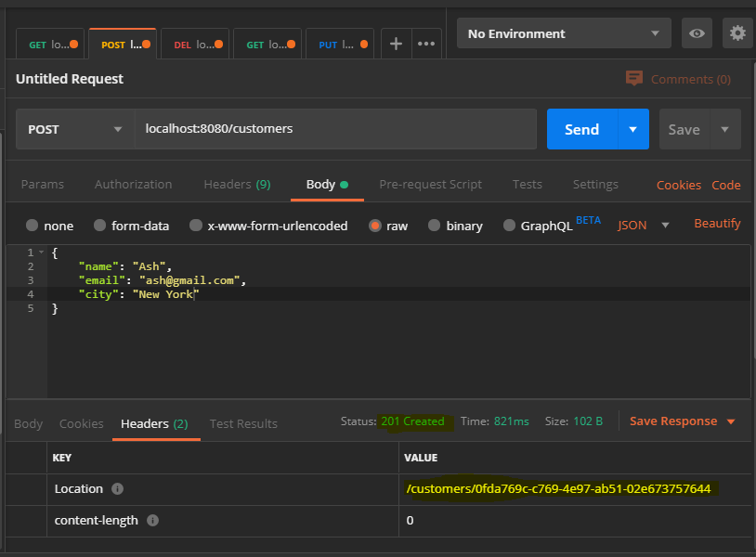This screenshot has height=557, width=756.
Task: Open a new request tab with plus icon
Action: point(396,44)
